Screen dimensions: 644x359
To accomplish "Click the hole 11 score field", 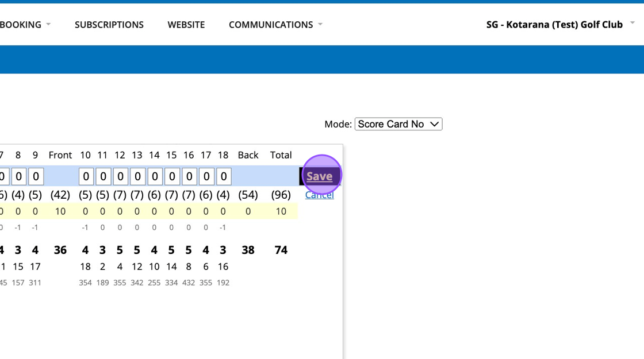I will (x=103, y=176).
